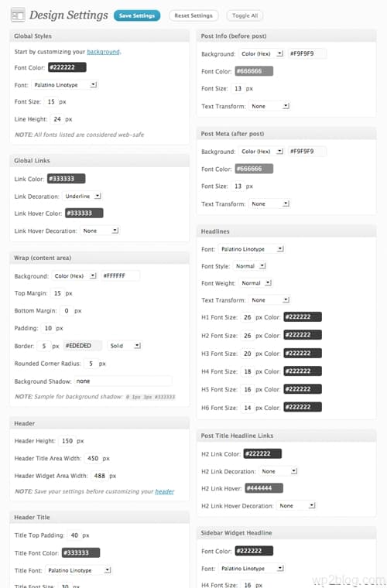
Task: Open the Post Info Text Transform dropdown
Action: (269, 107)
